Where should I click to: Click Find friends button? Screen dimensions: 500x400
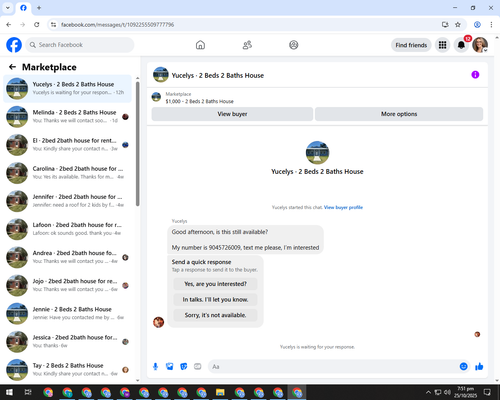pyautogui.click(x=411, y=45)
